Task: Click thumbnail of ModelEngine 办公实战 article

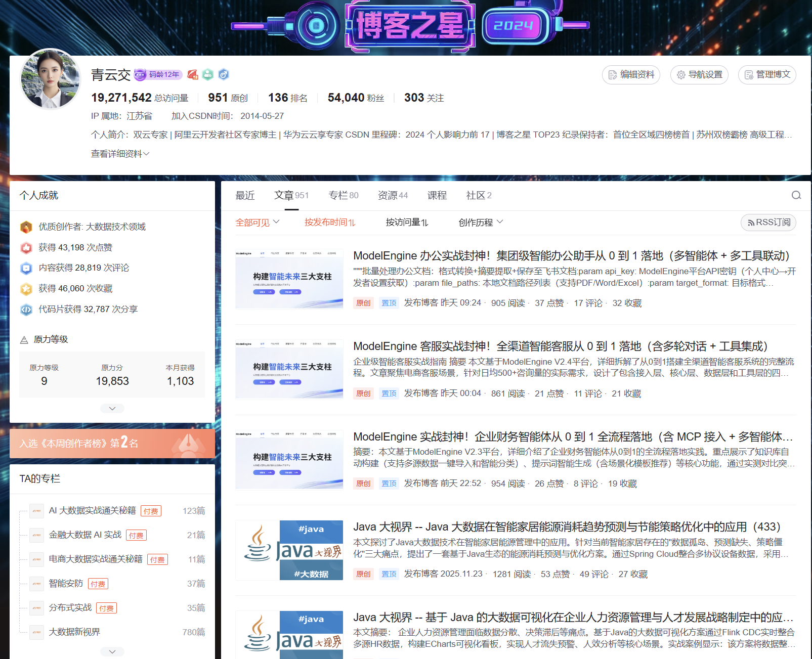Action: (289, 279)
